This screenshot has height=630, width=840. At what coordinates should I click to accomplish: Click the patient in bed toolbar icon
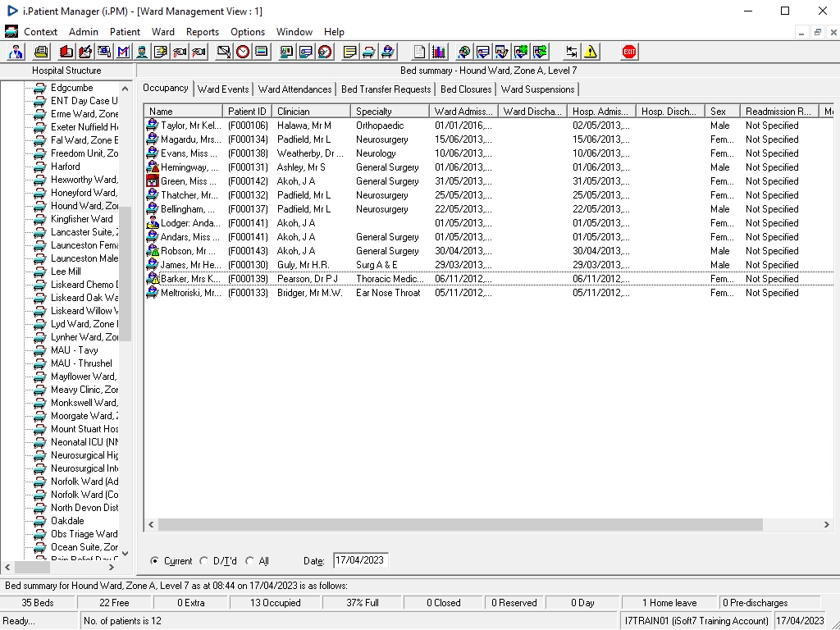pos(388,52)
